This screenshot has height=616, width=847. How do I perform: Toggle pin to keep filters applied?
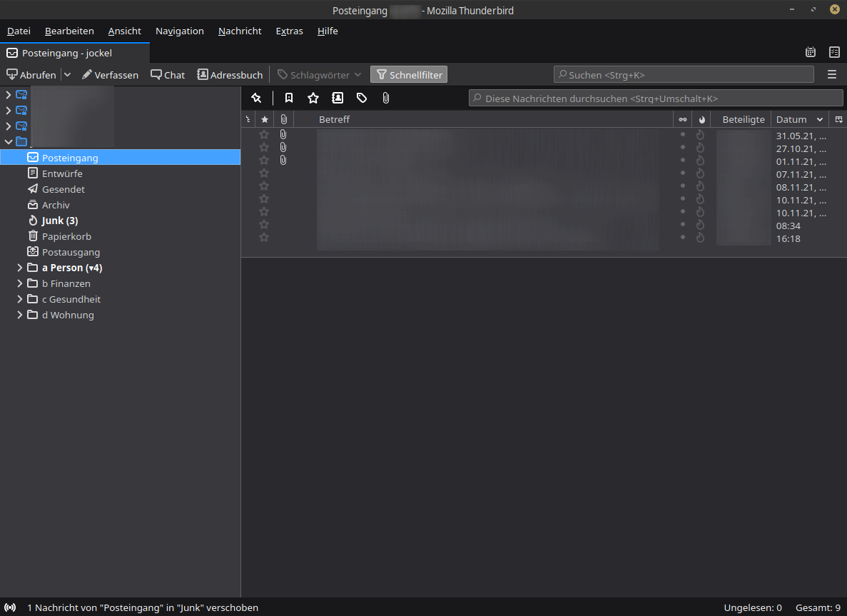[x=257, y=98]
